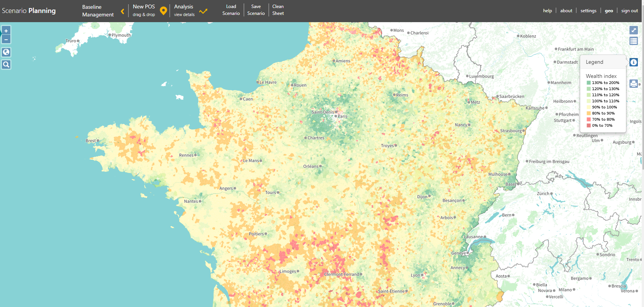The height and width of the screenshot is (307, 644).
Task: Toggle fullscreen with the expand arrows icon
Action: pyautogui.click(x=634, y=30)
